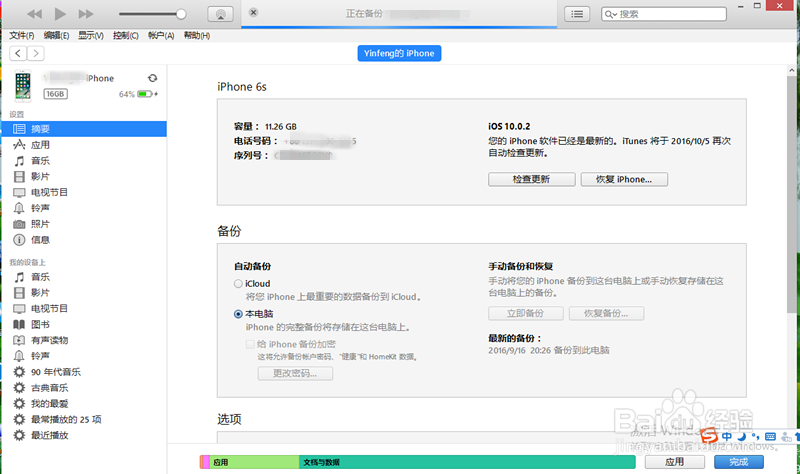800x474 pixels.
Task: Click the 恢复备份... button
Action: point(606,313)
